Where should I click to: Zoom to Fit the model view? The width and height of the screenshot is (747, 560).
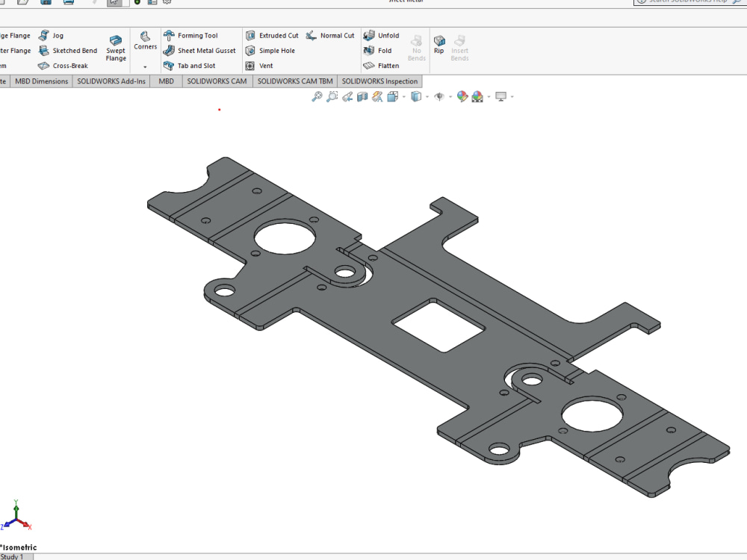(x=317, y=96)
